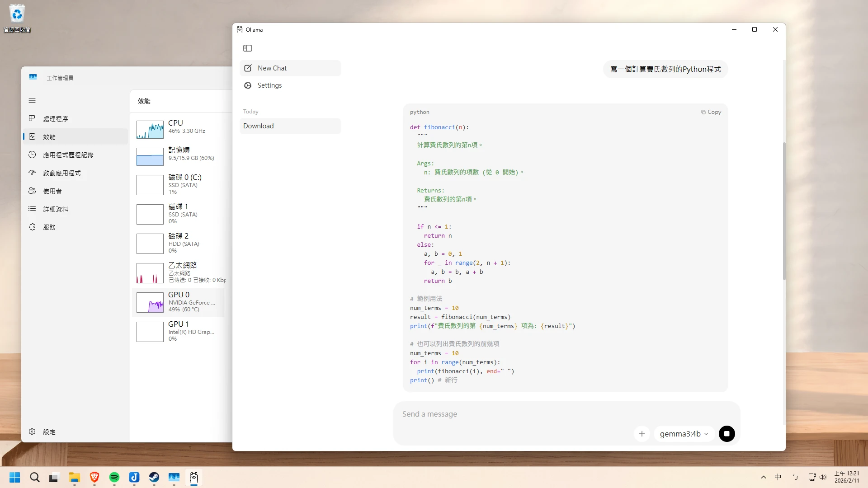Click the New Chat compose icon
This screenshot has width=868, height=488.
[x=248, y=68]
